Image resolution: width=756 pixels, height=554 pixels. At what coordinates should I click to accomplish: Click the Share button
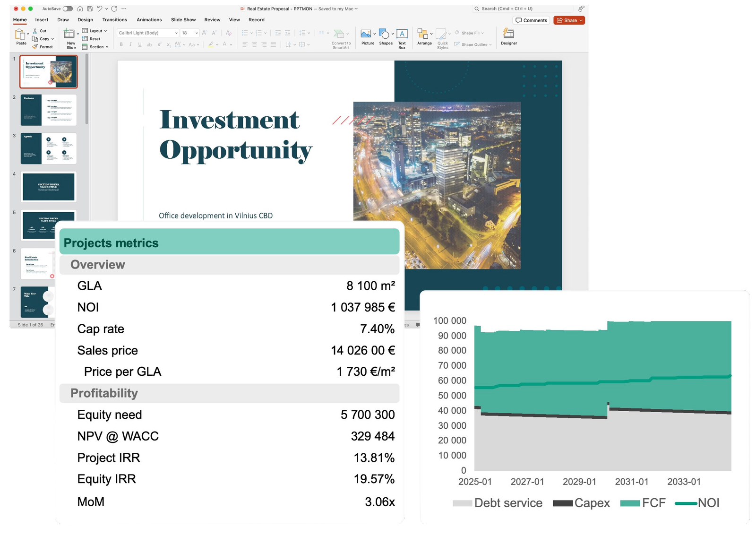click(569, 20)
